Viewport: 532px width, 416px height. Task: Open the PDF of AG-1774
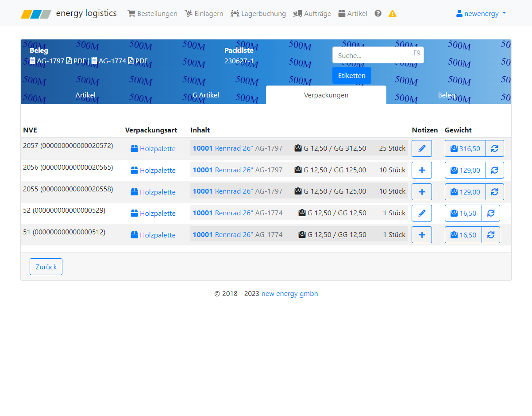pyautogui.click(x=138, y=61)
